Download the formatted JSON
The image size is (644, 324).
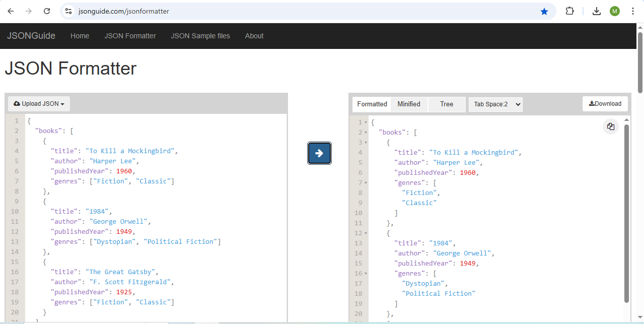click(x=605, y=104)
